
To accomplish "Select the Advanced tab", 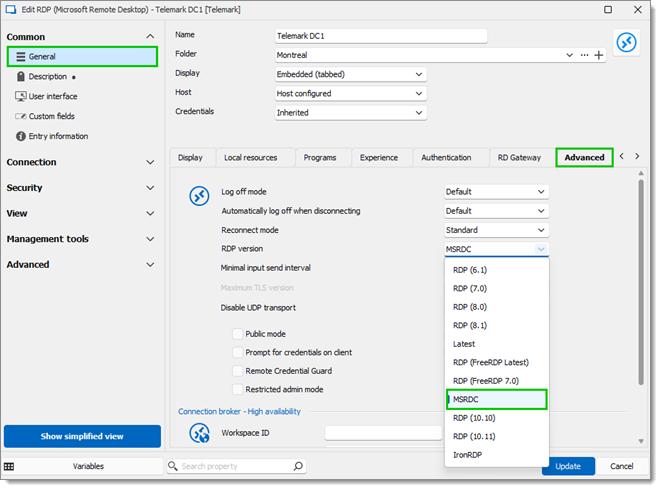I will pyautogui.click(x=584, y=158).
